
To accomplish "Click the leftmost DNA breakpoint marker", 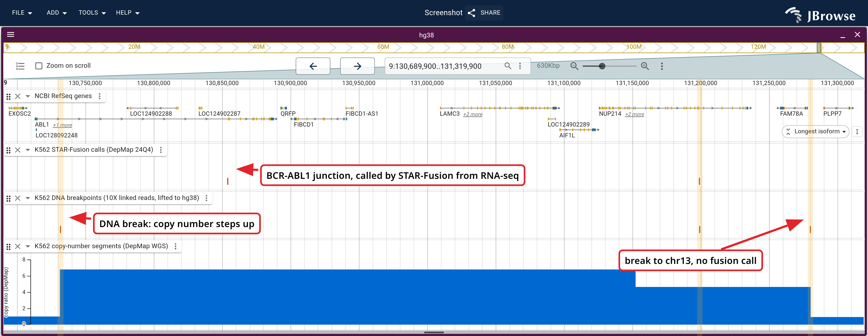I will [60, 229].
